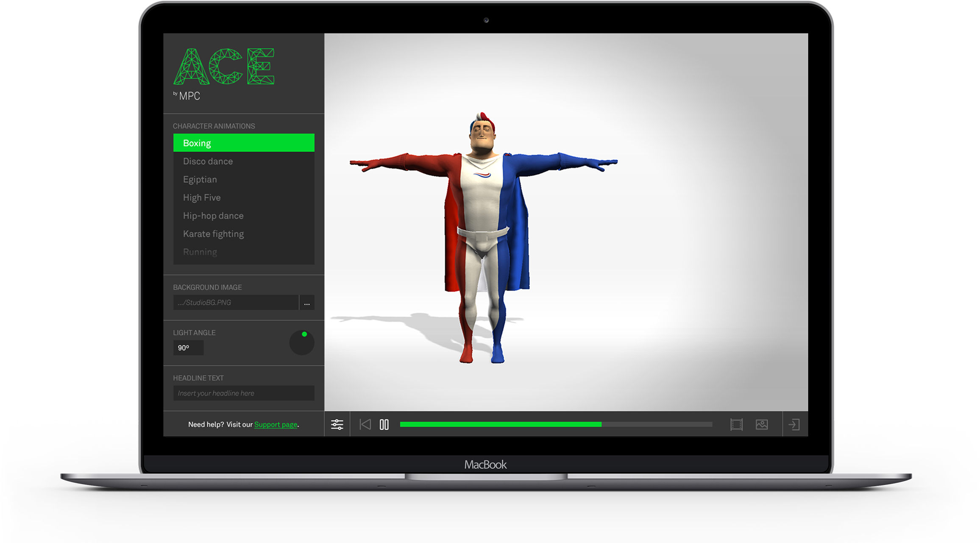Select the Running animation
Viewport: 980px width, 543px height.
click(200, 252)
